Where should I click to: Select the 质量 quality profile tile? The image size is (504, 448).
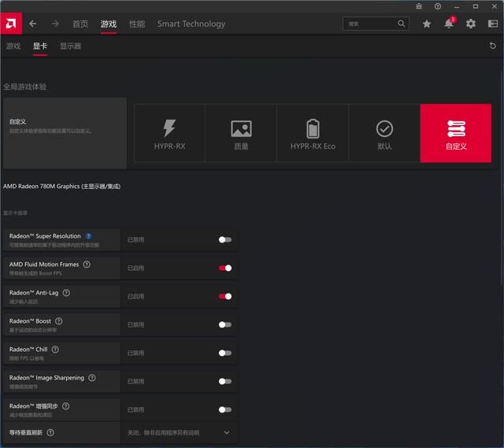pos(240,133)
